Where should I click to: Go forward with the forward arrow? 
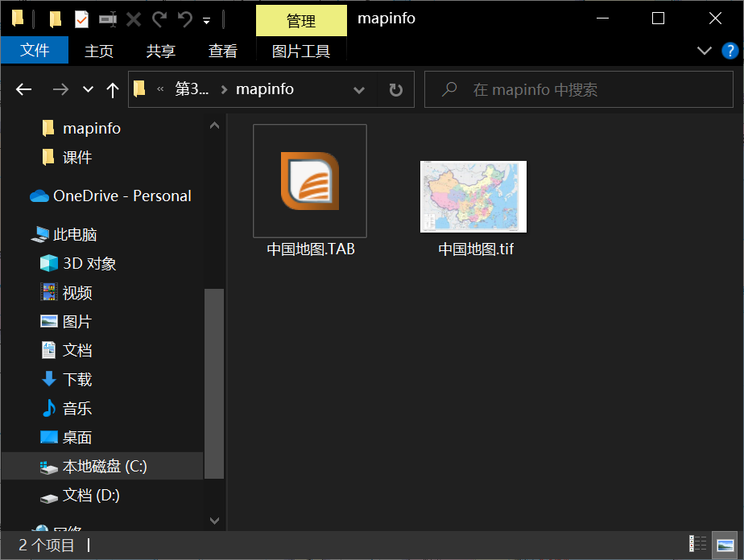click(60, 89)
